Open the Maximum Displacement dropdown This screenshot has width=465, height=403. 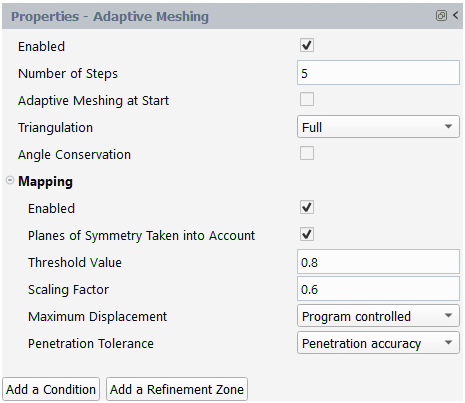pos(378,315)
